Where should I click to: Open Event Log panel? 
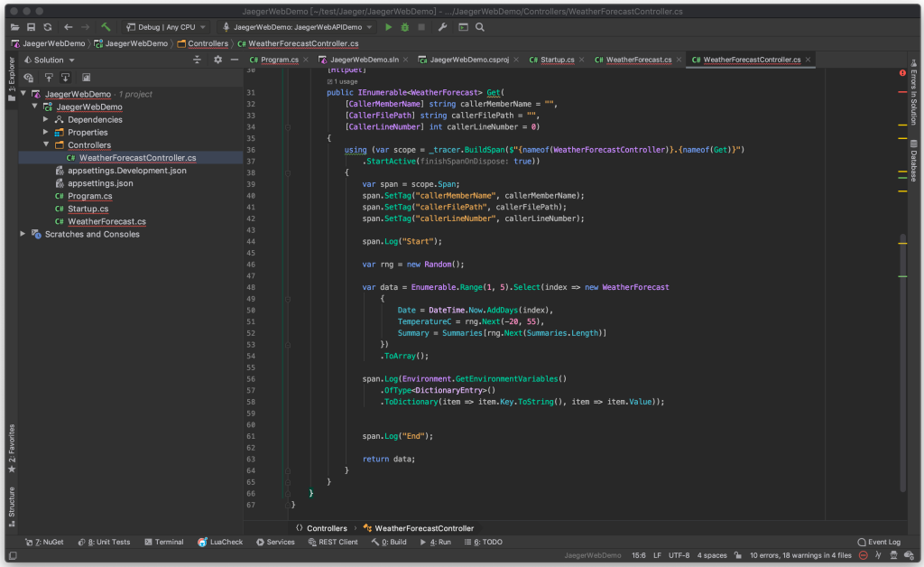879,542
